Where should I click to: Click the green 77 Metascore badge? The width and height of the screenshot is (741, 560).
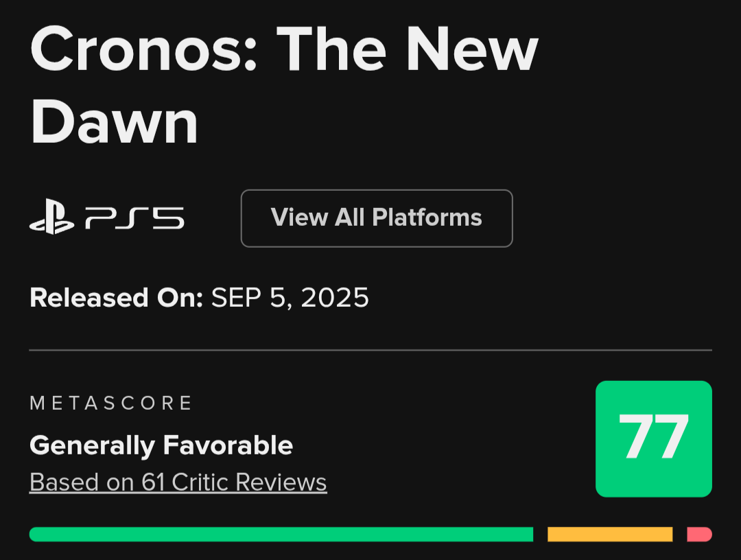tap(653, 439)
